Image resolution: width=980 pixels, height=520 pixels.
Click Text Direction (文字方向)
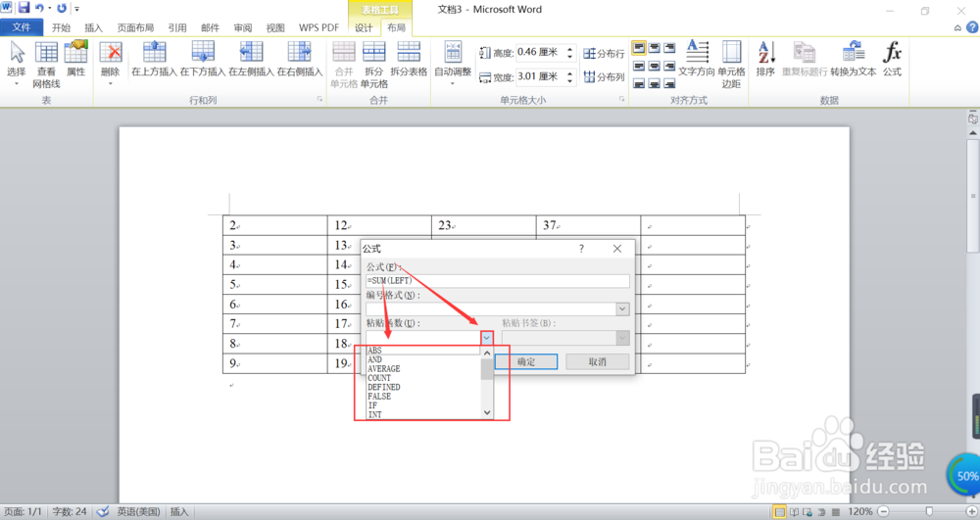coord(696,60)
